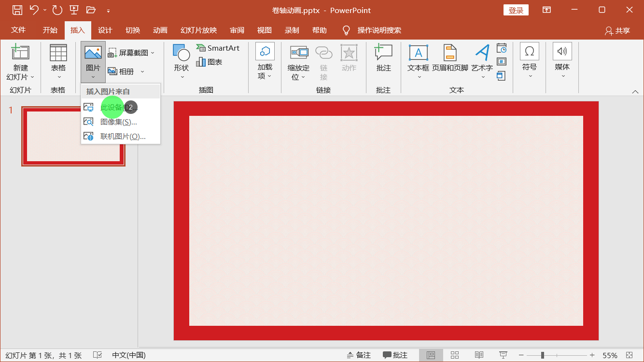Open the 视图 tab
The image size is (644, 362).
(265, 30)
